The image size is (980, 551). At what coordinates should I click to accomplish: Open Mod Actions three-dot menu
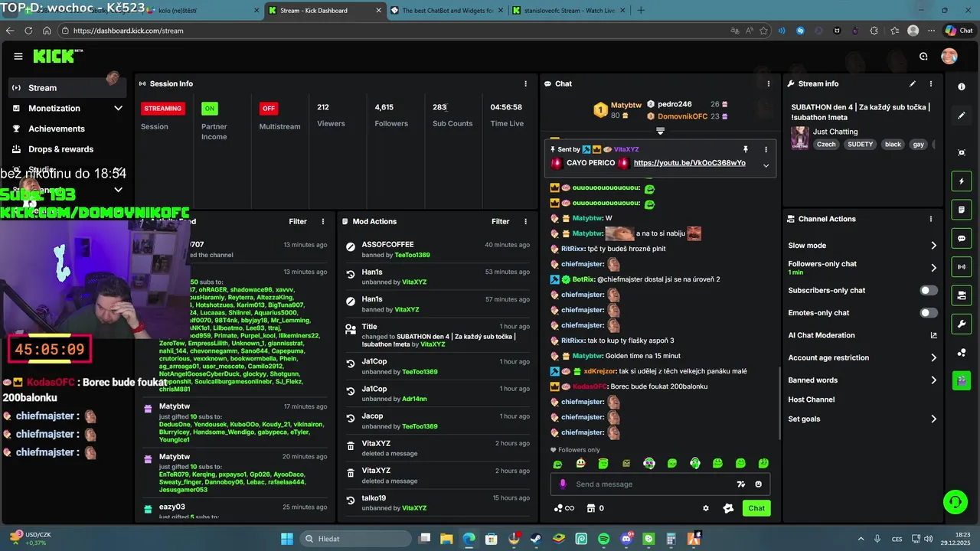[x=525, y=221]
